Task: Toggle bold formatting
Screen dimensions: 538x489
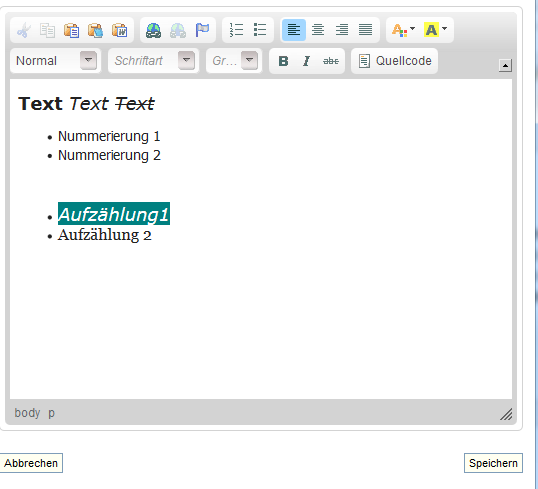Action: [x=283, y=61]
